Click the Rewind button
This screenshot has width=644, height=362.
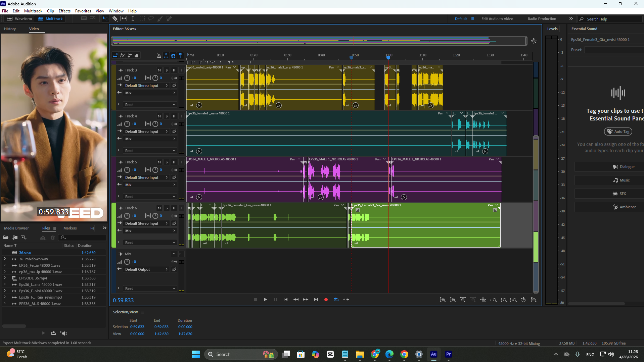pyautogui.click(x=296, y=300)
